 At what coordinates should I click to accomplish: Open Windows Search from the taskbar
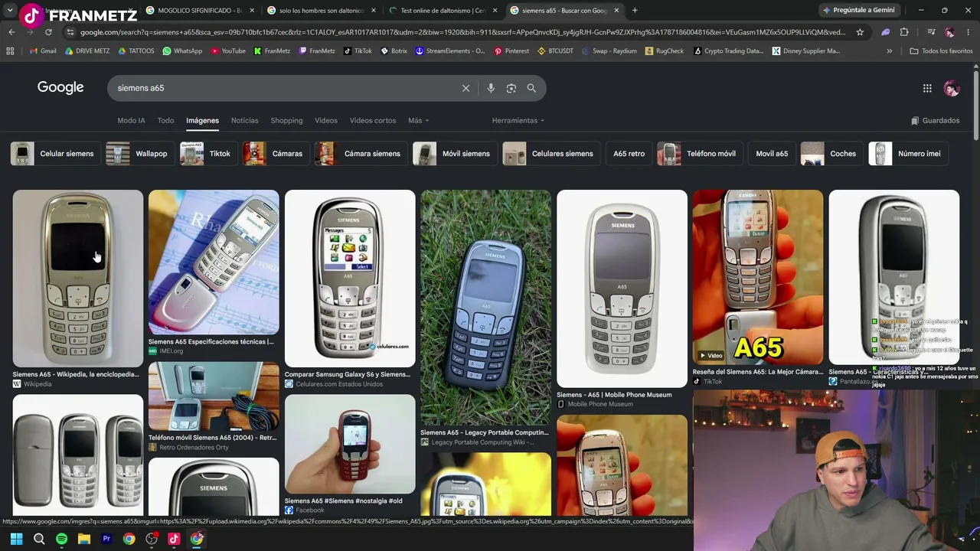[39, 539]
